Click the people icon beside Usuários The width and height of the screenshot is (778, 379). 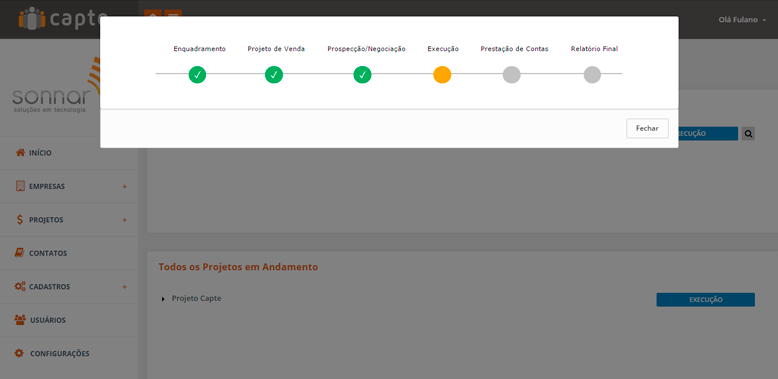tap(20, 320)
